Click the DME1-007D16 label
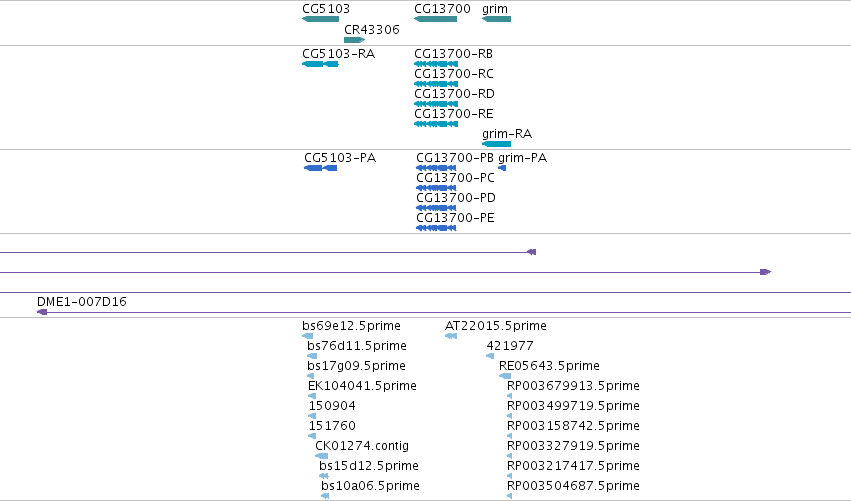851x501 pixels. pyautogui.click(x=81, y=302)
